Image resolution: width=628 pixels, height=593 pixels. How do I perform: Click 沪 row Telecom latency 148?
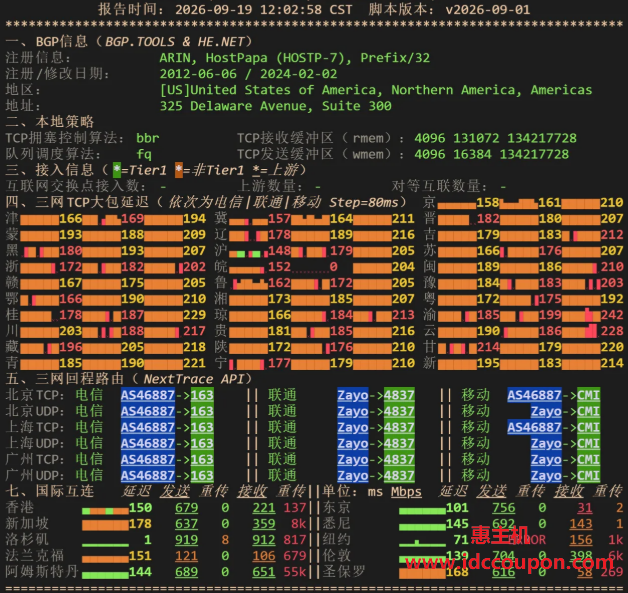click(x=279, y=251)
